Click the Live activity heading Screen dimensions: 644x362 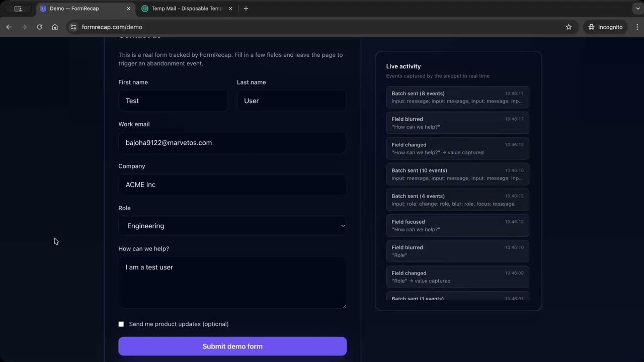404,66
